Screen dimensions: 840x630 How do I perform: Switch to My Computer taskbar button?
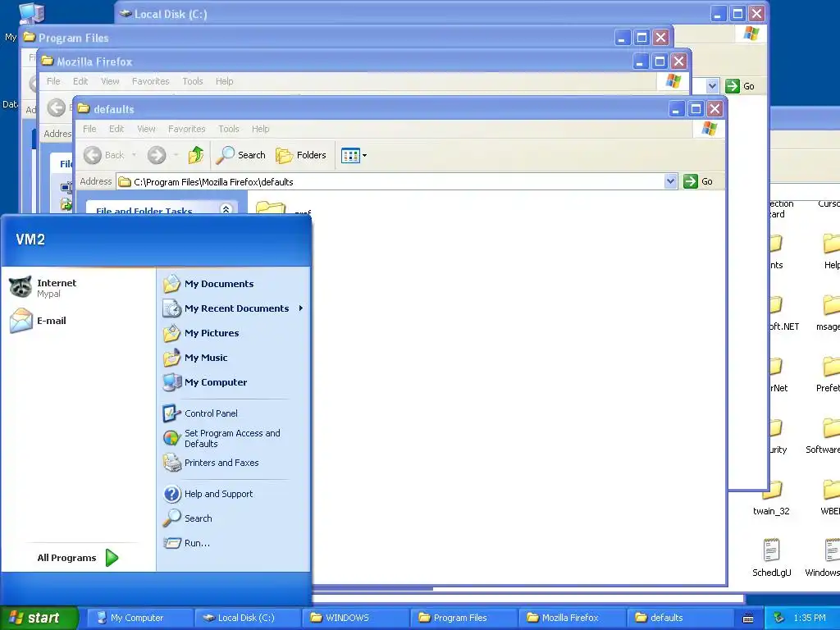pyautogui.click(x=138, y=618)
